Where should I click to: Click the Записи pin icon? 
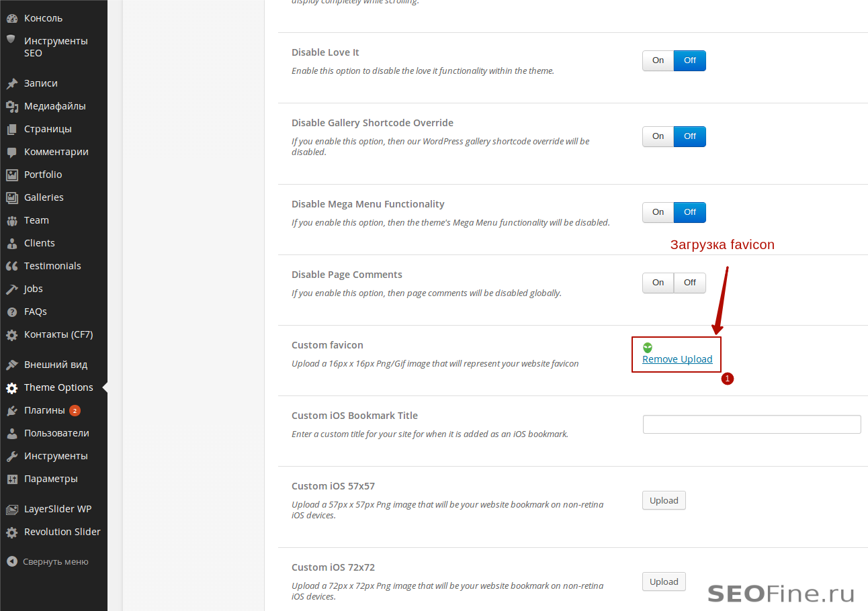[x=12, y=83]
